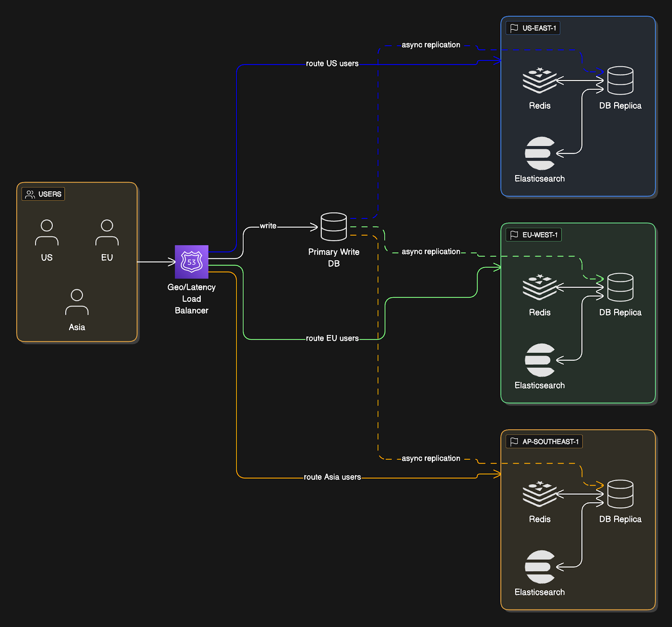Select Redis icon in EU-WEST-1 region

coord(540,287)
